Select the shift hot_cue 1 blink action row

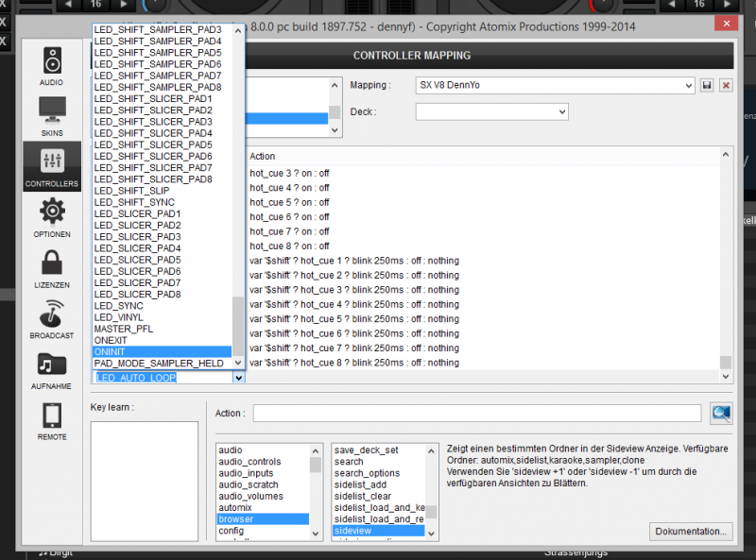pos(482,261)
